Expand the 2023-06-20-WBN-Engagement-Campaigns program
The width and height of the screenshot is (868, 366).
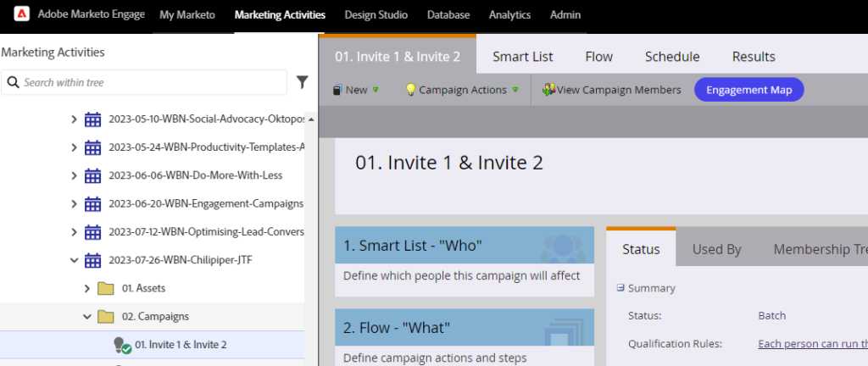tap(75, 203)
